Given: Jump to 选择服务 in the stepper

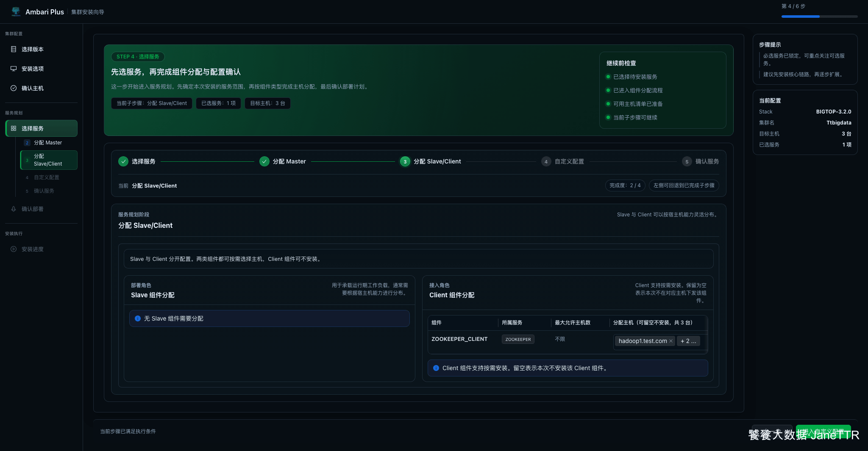Looking at the screenshot, I should coord(144,161).
